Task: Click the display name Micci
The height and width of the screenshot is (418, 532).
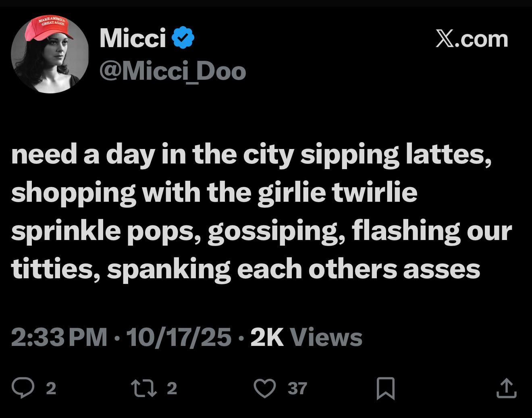Action: click(x=133, y=38)
